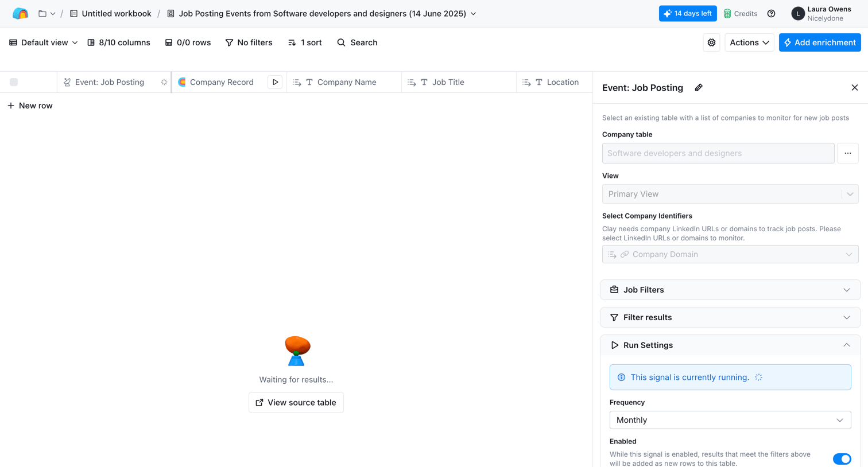Screen dimensions: 868x467
Task: Open the No filters menu
Action: (x=249, y=42)
